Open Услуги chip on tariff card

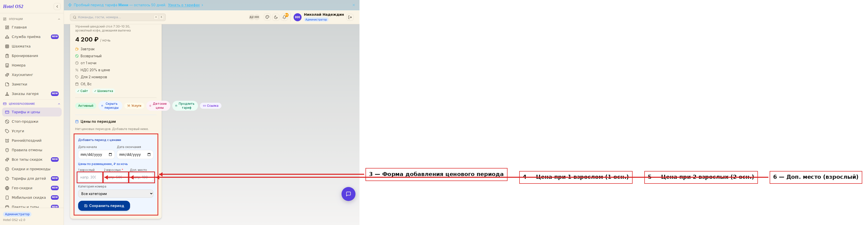click(x=134, y=105)
